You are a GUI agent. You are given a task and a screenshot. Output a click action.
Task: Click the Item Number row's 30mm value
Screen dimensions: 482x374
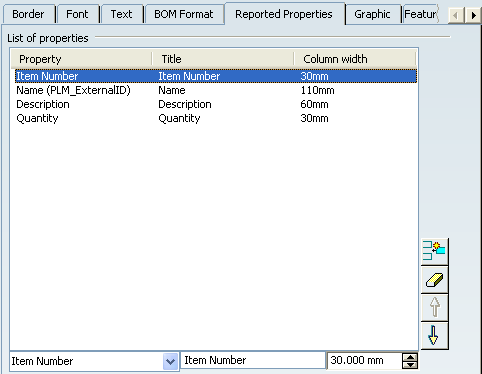point(314,76)
